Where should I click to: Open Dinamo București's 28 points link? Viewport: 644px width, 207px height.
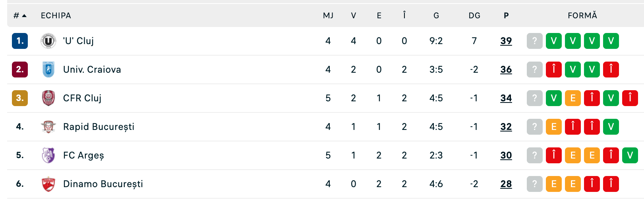[506, 184]
